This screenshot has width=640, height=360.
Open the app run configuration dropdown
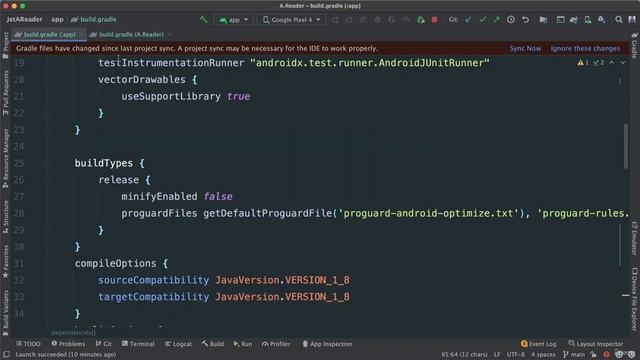click(233, 20)
